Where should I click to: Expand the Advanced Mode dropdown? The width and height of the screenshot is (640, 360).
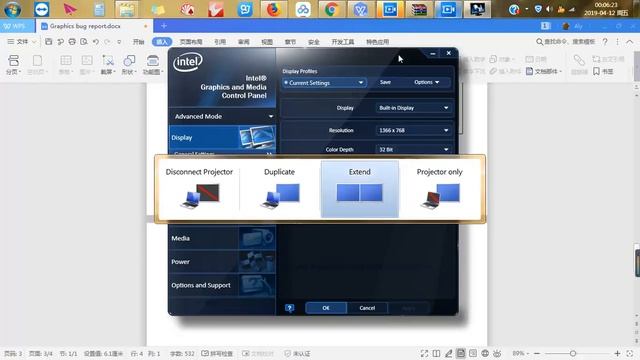pos(223,116)
